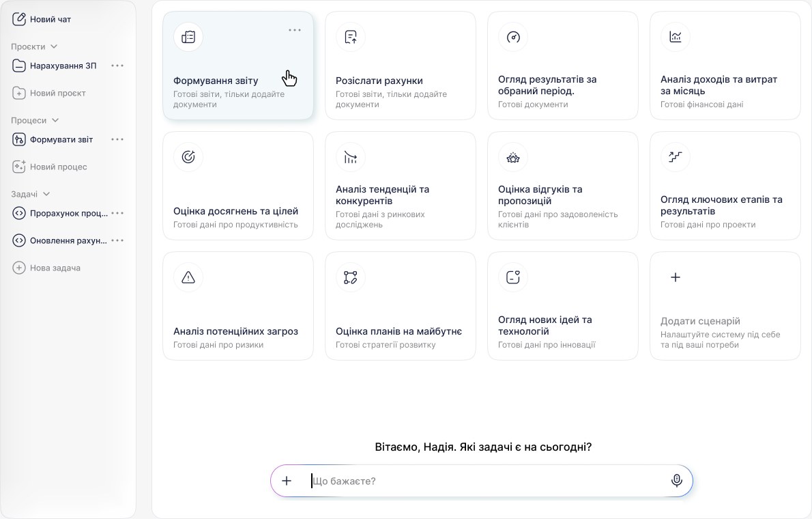Click the Оновлення рахун... task code icon
The height and width of the screenshot is (519, 812).
pos(19,240)
